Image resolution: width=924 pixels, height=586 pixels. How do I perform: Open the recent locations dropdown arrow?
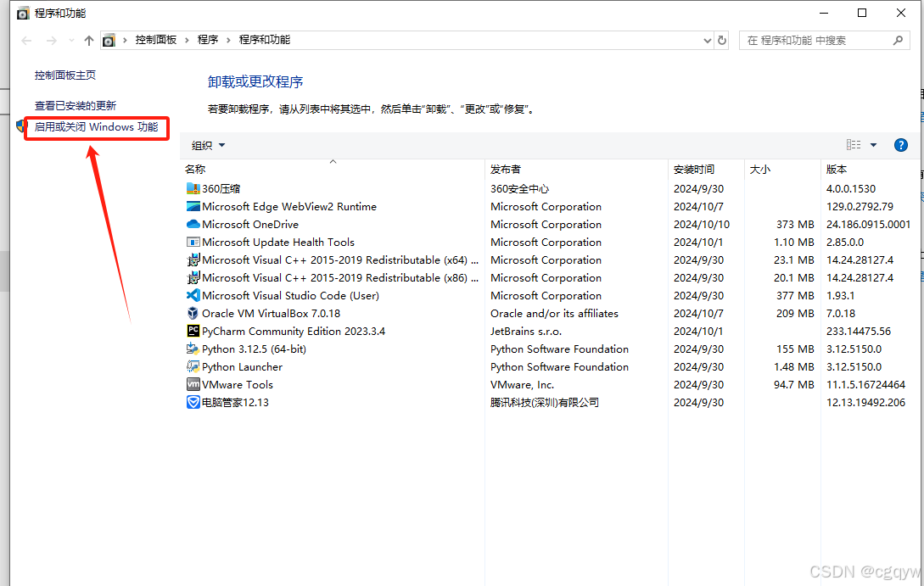(71, 40)
